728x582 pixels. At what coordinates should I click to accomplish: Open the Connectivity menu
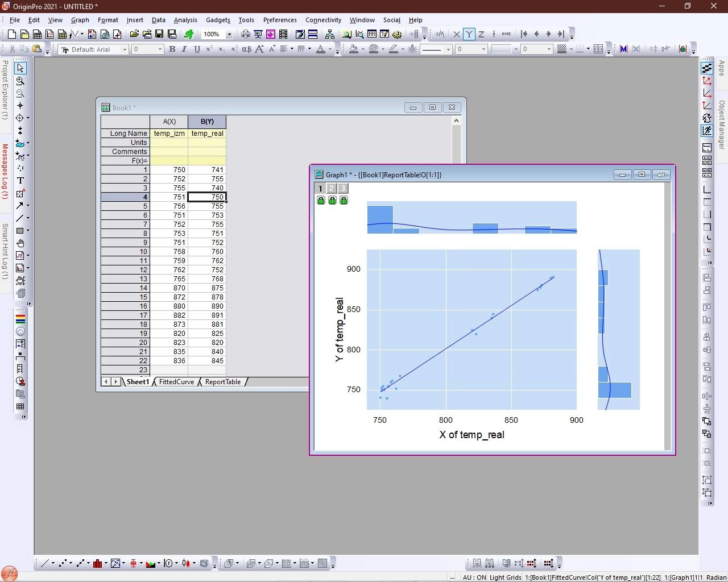click(323, 20)
